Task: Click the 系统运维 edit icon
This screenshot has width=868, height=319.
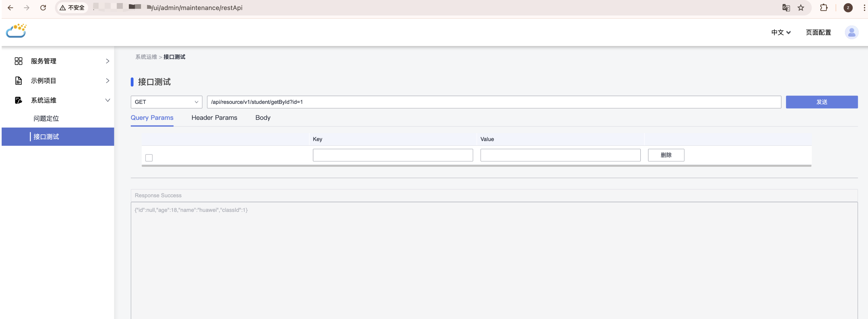Action: [18, 100]
